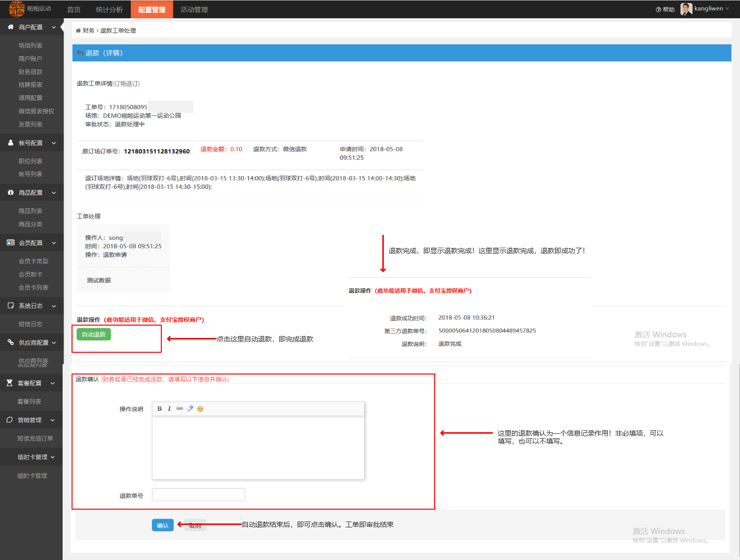Click the blue 确认 button
The width and height of the screenshot is (740, 560).
163,525
